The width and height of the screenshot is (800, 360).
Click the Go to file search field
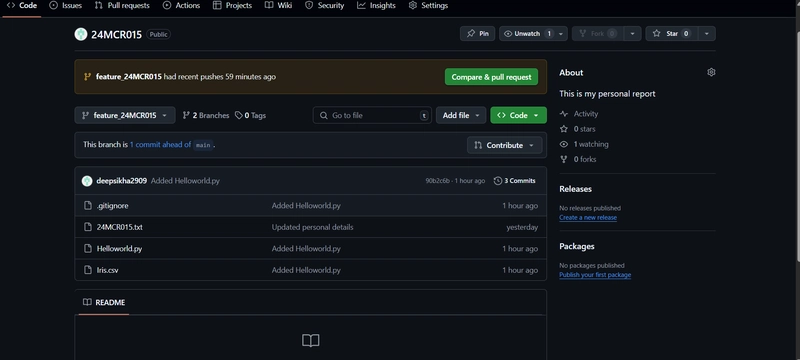372,115
